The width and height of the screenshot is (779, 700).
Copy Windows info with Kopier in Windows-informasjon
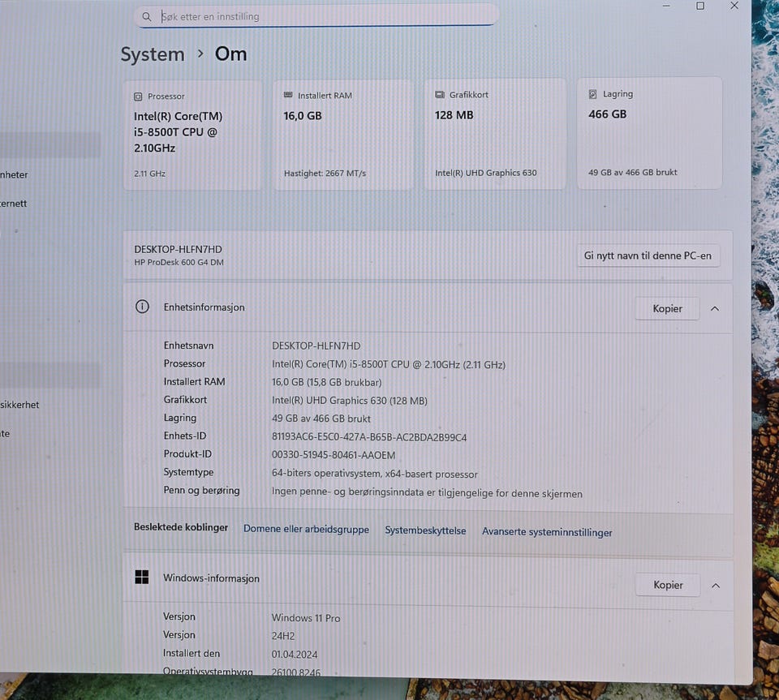pos(668,586)
